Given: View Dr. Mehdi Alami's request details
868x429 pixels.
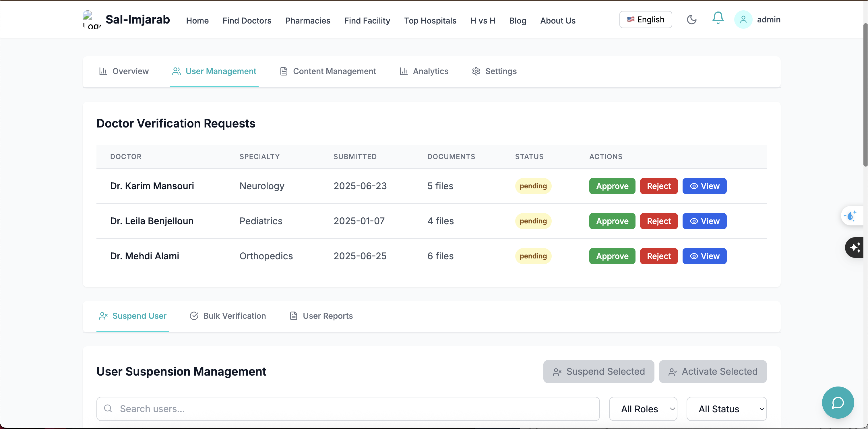Looking at the screenshot, I should click(x=704, y=256).
